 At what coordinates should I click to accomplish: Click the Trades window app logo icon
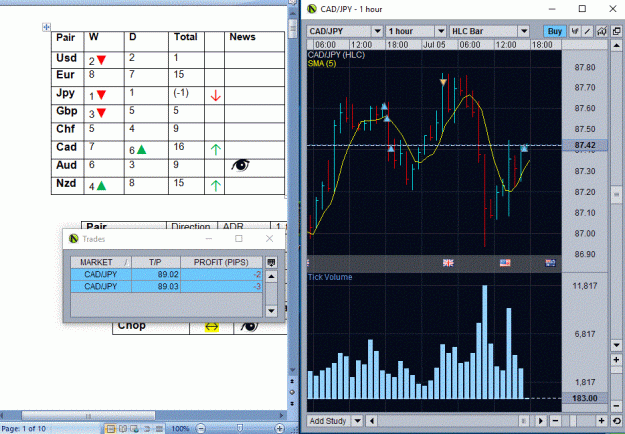point(73,239)
